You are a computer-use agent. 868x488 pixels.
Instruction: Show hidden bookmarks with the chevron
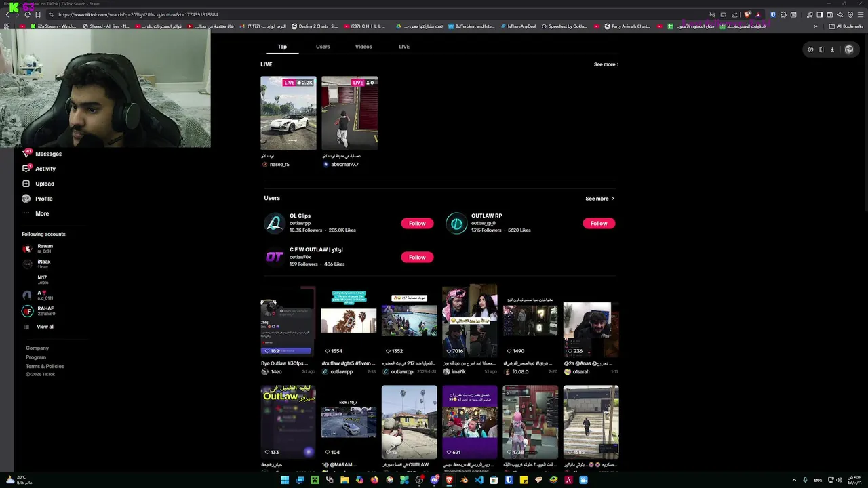pyautogui.click(x=816, y=26)
